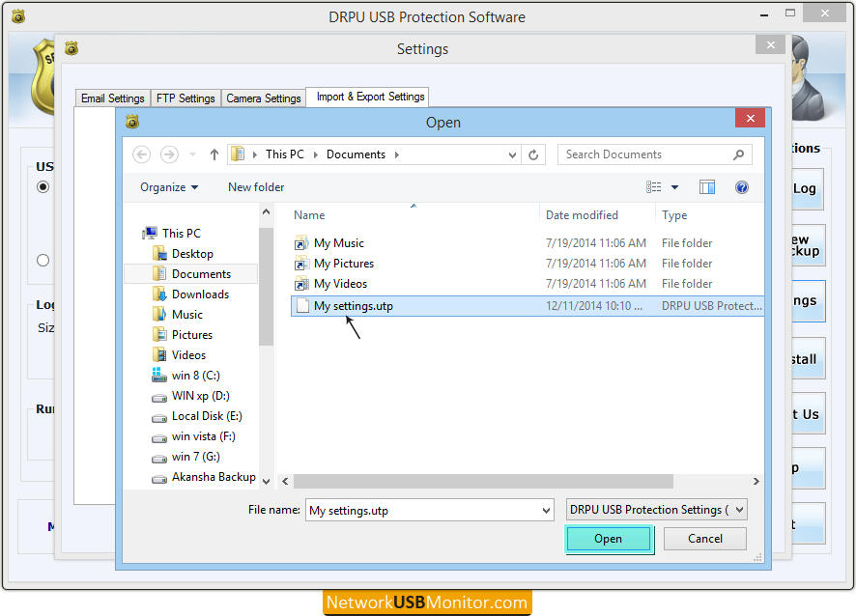Image resolution: width=856 pixels, height=616 pixels.
Task: Expand the address bar history dropdown
Action: [x=512, y=154]
